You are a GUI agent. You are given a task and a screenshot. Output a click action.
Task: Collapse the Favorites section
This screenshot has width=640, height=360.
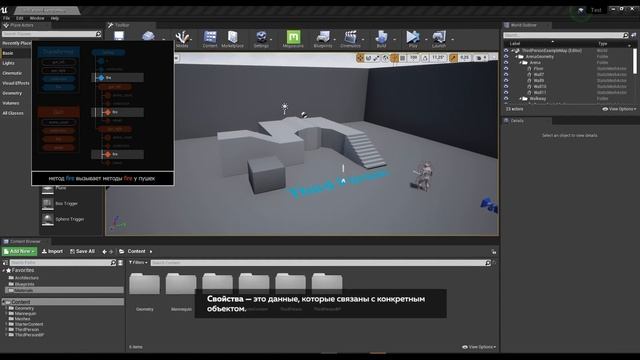[x=4, y=271]
